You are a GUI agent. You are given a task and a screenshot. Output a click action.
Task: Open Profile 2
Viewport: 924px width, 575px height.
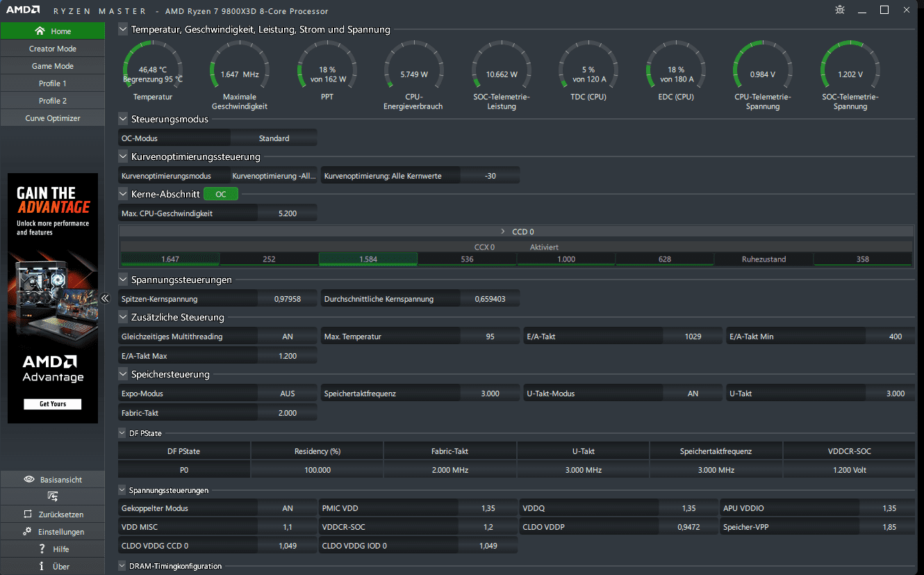pyautogui.click(x=53, y=101)
